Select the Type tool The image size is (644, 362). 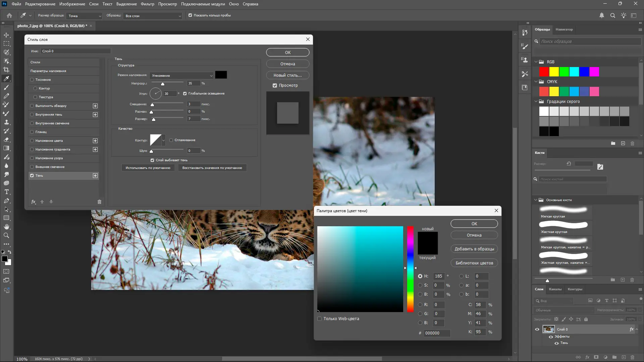tap(6, 192)
